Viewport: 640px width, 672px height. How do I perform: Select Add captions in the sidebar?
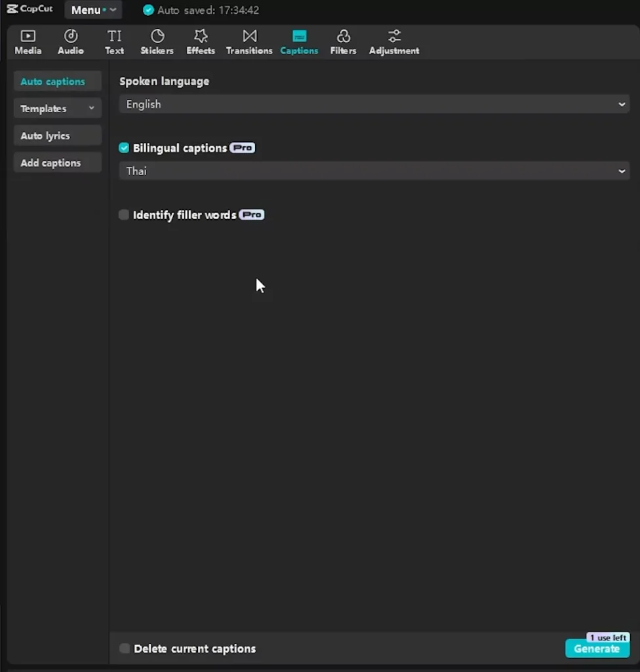(x=57, y=162)
